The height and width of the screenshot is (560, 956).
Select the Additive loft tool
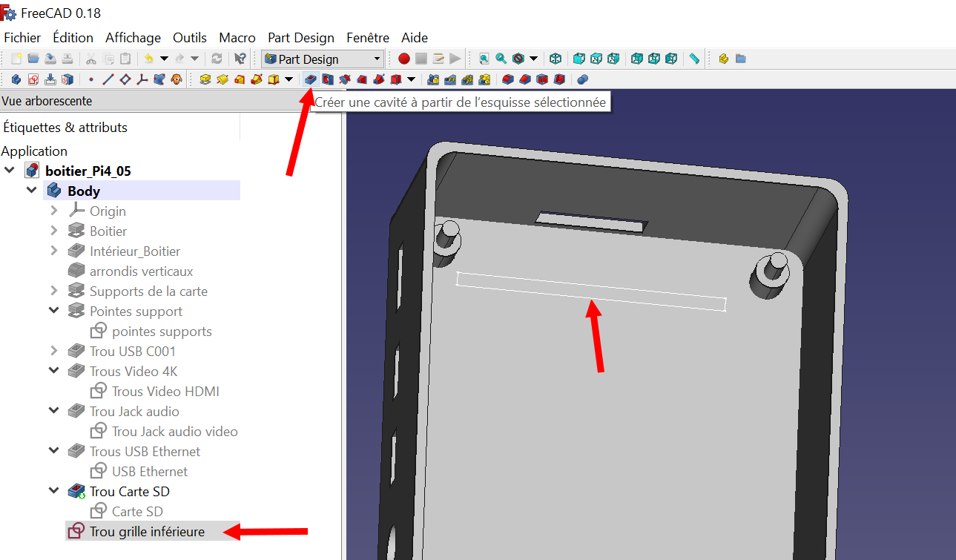pos(239,79)
